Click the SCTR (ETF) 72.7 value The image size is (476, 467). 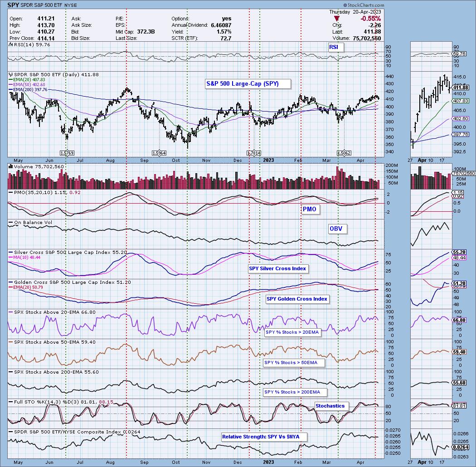point(226,38)
